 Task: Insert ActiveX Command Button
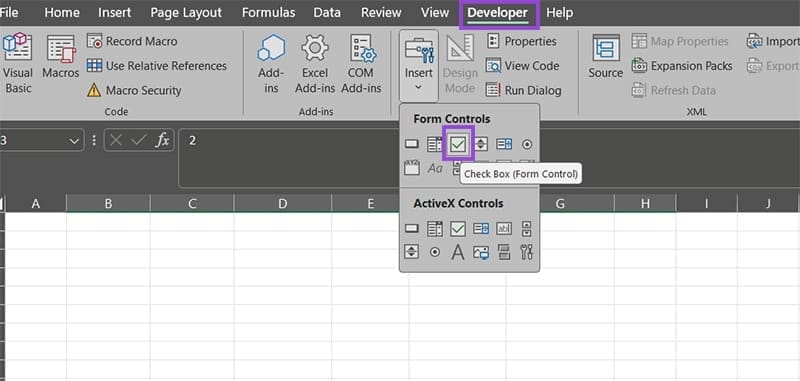click(411, 229)
